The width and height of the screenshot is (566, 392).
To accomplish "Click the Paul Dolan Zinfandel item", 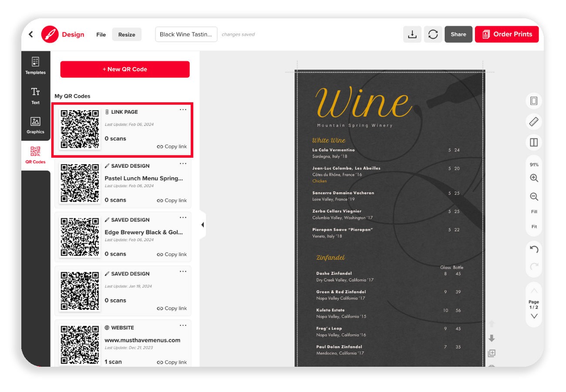I will coord(339,347).
